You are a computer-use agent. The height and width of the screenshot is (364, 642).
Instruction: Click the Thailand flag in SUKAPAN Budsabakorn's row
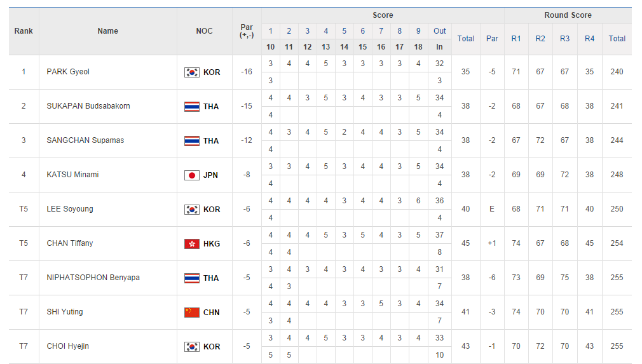coord(191,107)
